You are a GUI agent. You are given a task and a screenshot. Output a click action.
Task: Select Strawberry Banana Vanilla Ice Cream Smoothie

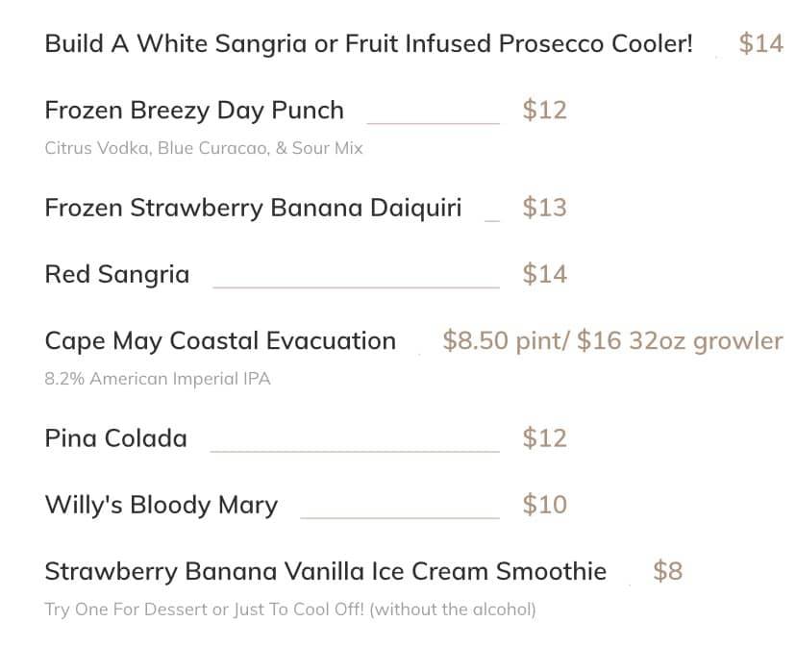[x=326, y=572]
